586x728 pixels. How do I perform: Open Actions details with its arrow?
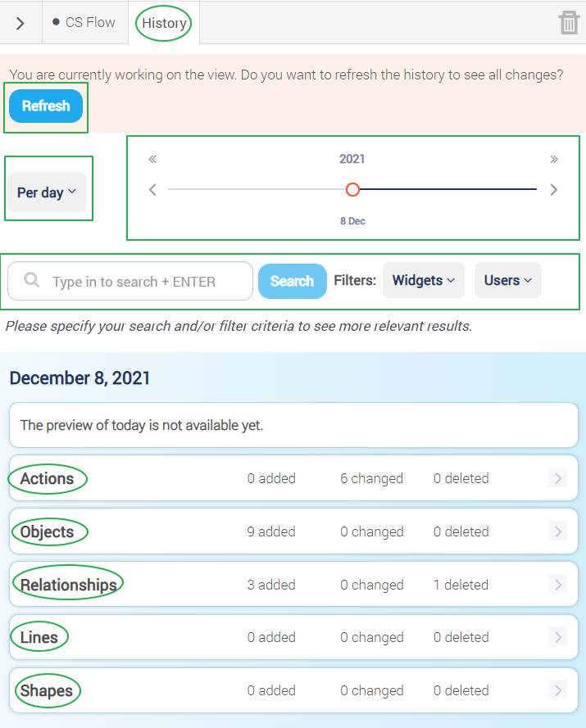click(558, 477)
